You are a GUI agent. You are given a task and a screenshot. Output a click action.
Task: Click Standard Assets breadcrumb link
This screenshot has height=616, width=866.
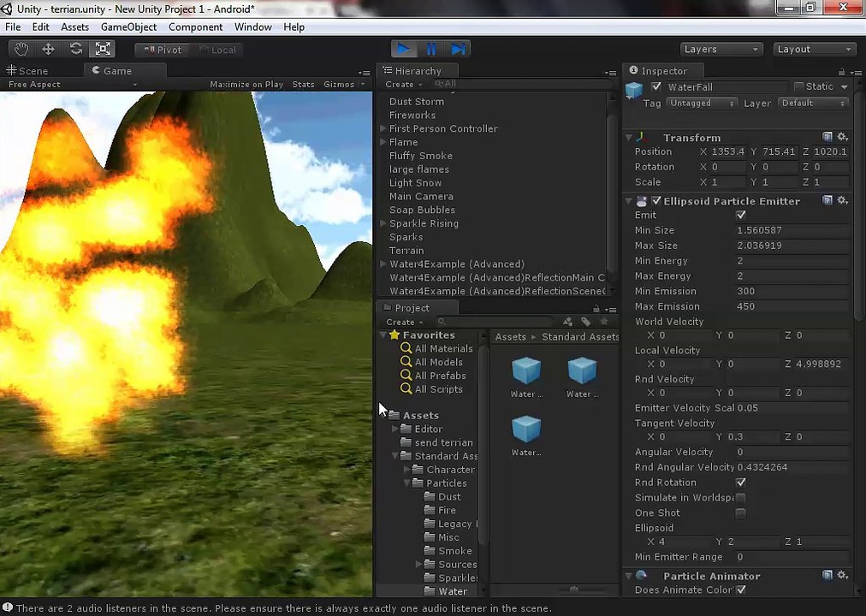pos(580,337)
